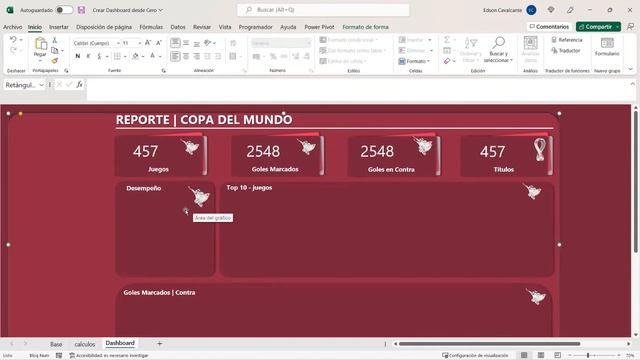Click Configuración de visualización

pos(475,356)
